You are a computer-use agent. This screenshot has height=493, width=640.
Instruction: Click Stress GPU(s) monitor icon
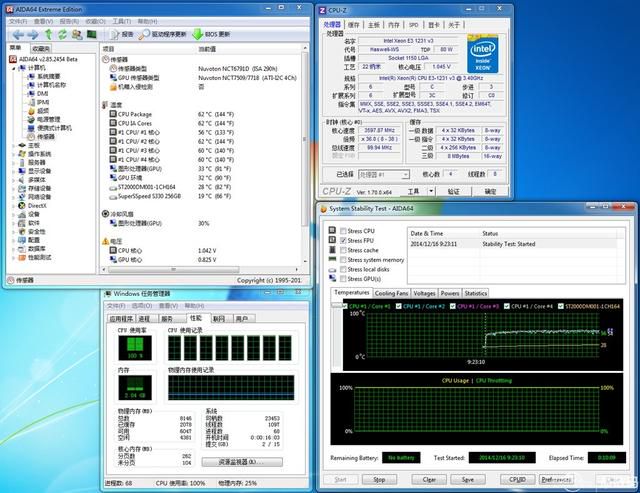(332, 278)
